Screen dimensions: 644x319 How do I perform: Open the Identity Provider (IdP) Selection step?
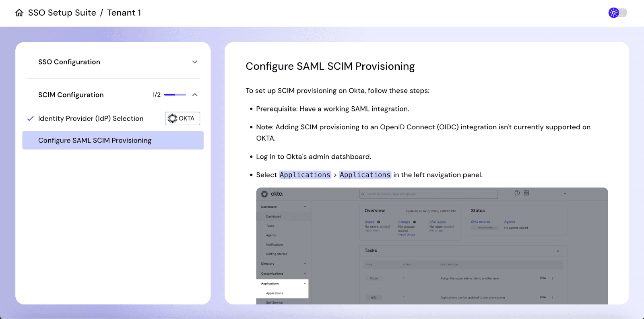click(91, 118)
